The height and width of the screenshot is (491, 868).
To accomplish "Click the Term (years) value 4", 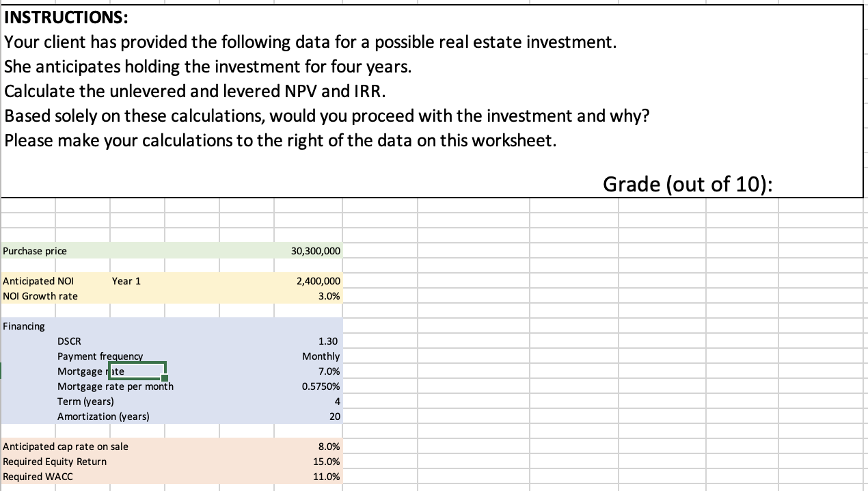I will click(x=308, y=401).
